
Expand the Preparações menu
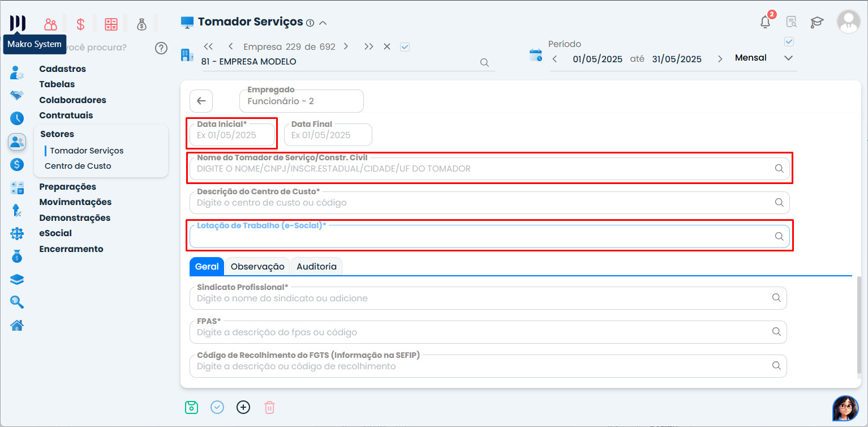67,187
